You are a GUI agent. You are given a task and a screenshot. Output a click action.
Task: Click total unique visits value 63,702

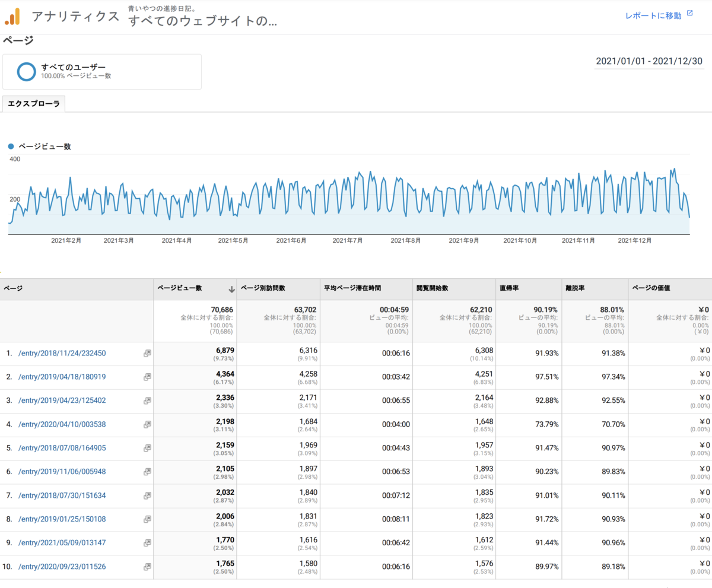coord(305,309)
